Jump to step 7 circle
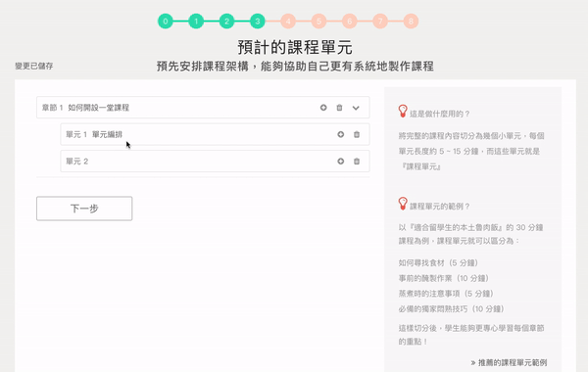The height and width of the screenshot is (372, 588). (380, 21)
